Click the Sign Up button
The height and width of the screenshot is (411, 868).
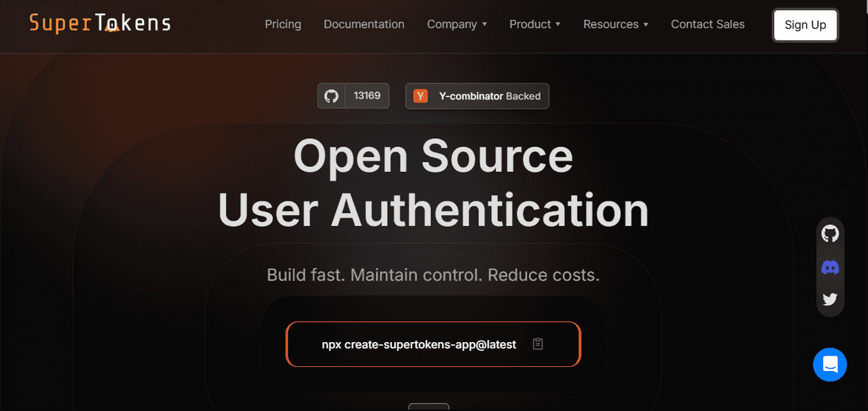(x=805, y=25)
